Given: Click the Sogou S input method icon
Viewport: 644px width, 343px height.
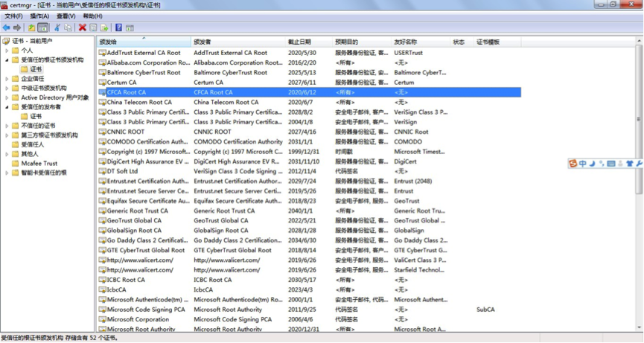Looking at the screenshot, I should [573, 163].
